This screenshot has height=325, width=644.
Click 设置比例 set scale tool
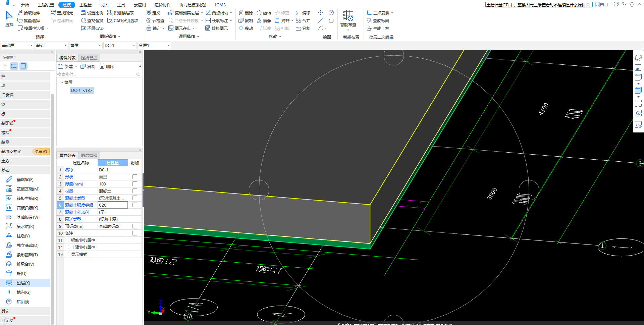coord(92,13)
